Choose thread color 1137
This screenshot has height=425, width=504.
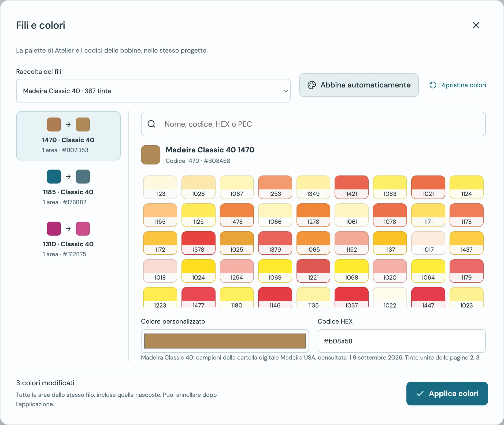(x=390, y=243)
